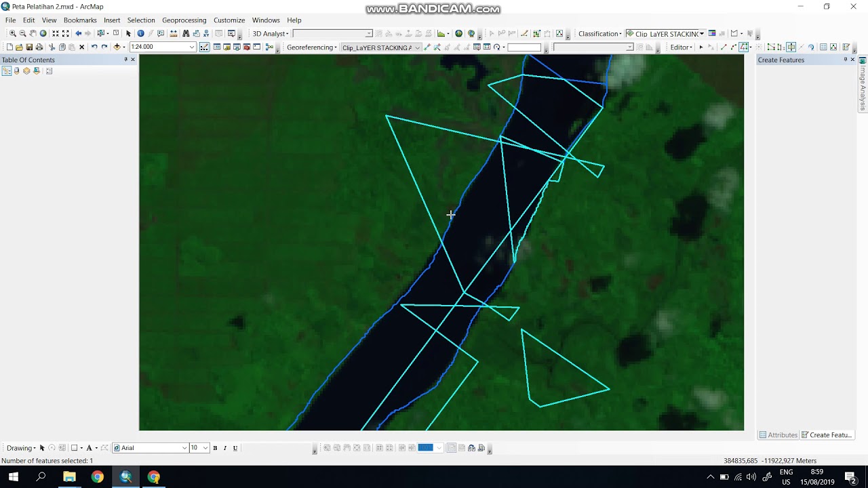The width and height of the screenshot is (868, 488).
Task: Toggle auto-hide pin on Table Of Contents
Action: point(125,60)
